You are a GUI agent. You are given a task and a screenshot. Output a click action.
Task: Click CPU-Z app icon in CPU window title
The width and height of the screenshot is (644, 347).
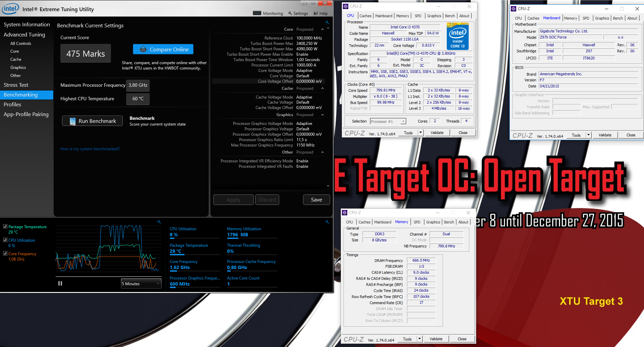345,6
